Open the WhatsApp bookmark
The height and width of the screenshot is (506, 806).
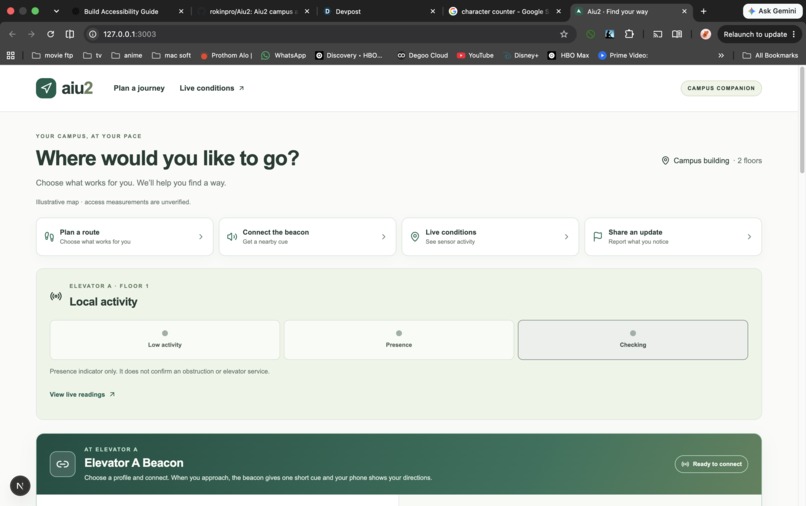click(283, 55)
